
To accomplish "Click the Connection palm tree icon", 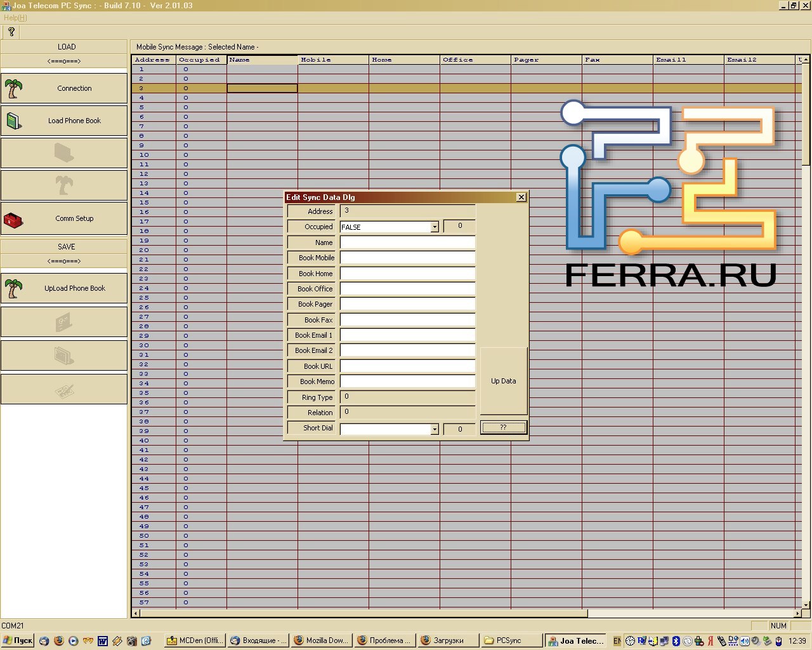I will tap(14, 89).
